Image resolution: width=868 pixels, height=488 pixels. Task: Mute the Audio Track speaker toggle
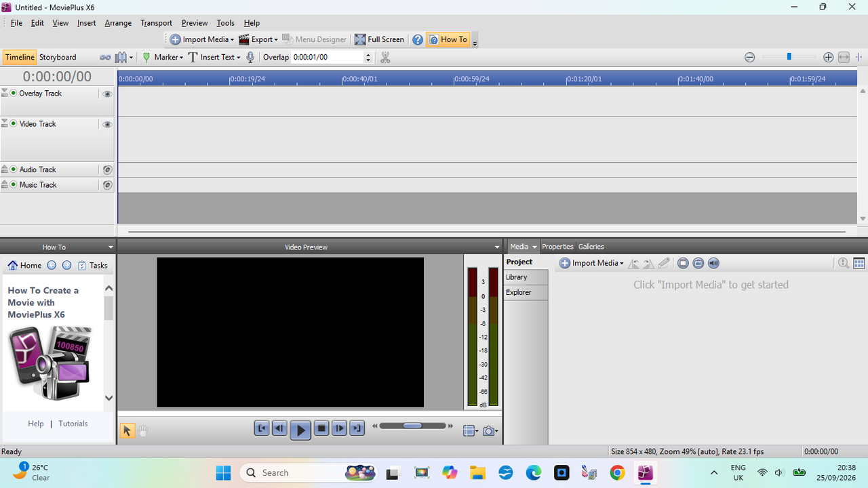[107, 170]
